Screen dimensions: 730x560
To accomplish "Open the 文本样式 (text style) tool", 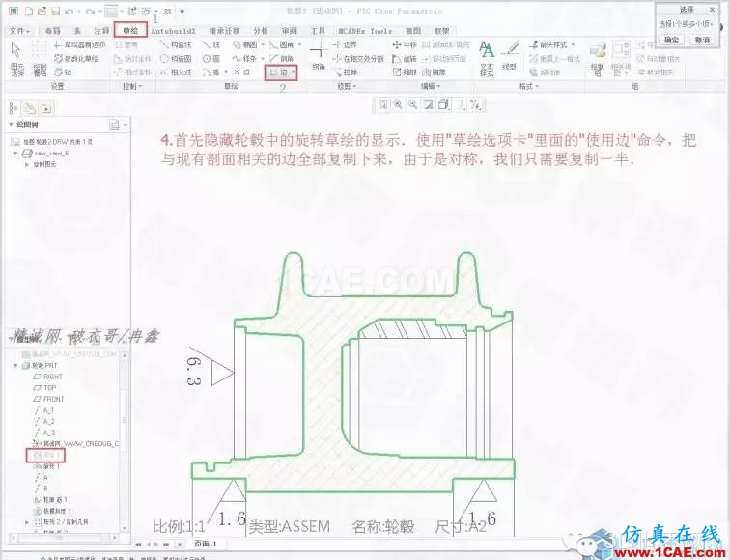I will tap(487, 59).
